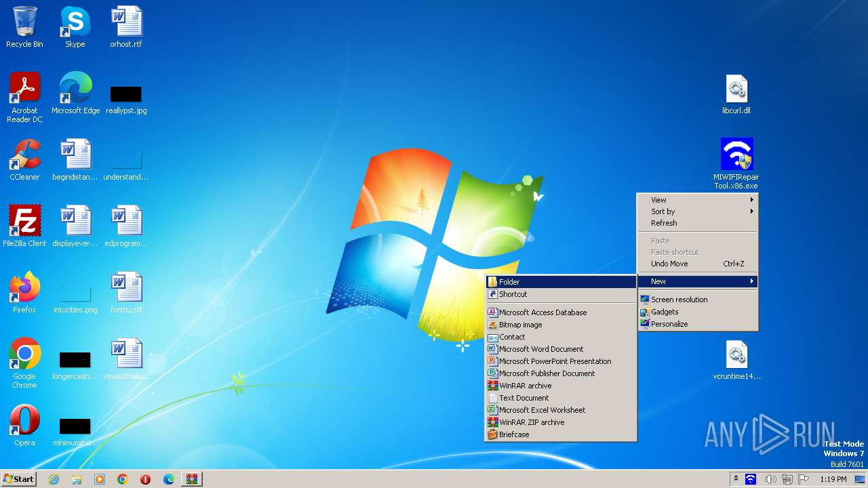Select the Google Chrome desktop shortcut
Viewport: 868px width, 488px height.
pos(24,363)
